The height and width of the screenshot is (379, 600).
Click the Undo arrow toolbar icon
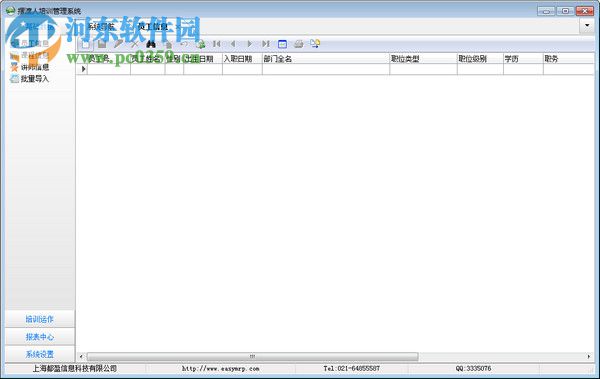click(184, 44)
